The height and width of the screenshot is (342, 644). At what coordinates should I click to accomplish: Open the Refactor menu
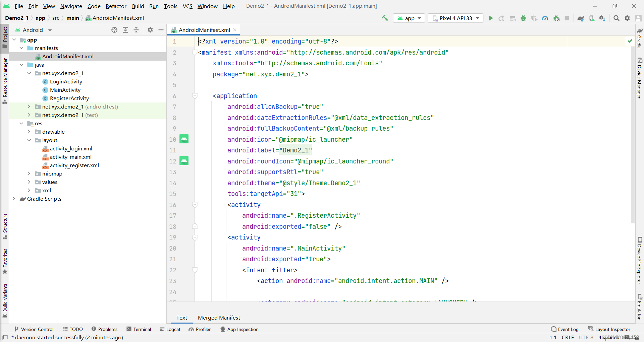coord(116,6)
